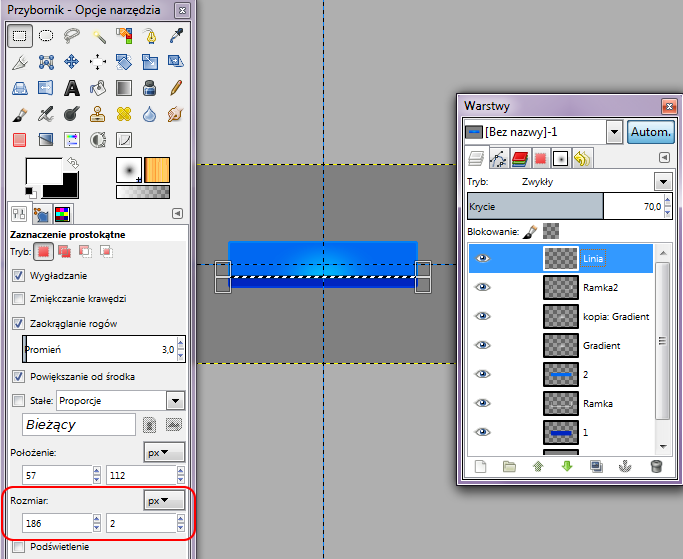
Task: Hide the Ramka2 layer via eye icon
Action: pos(485,287)
